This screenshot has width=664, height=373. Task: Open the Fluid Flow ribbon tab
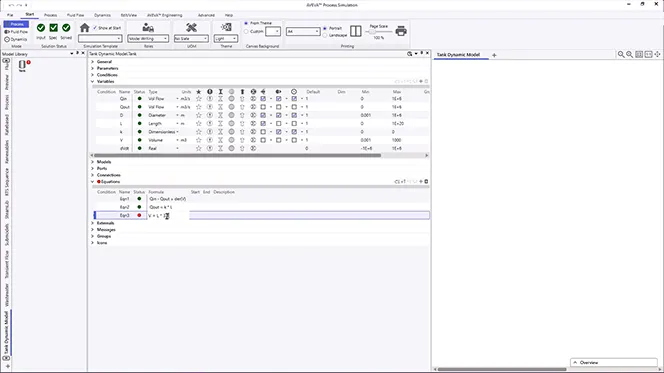coord(75,15)
